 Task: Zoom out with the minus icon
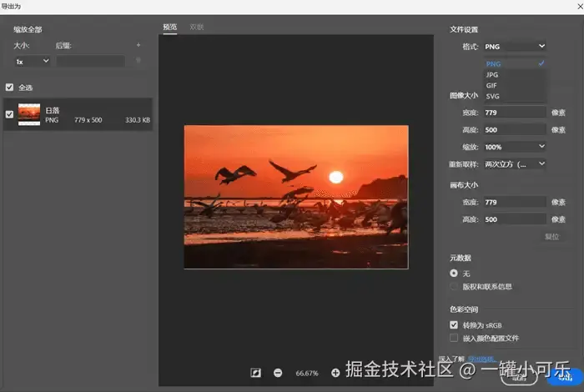(x=278, y=373)
